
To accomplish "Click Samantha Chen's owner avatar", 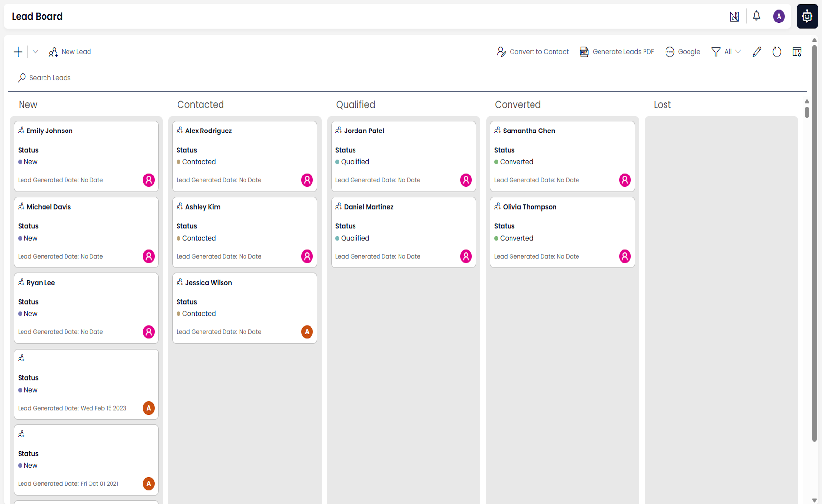I will 625,180.
